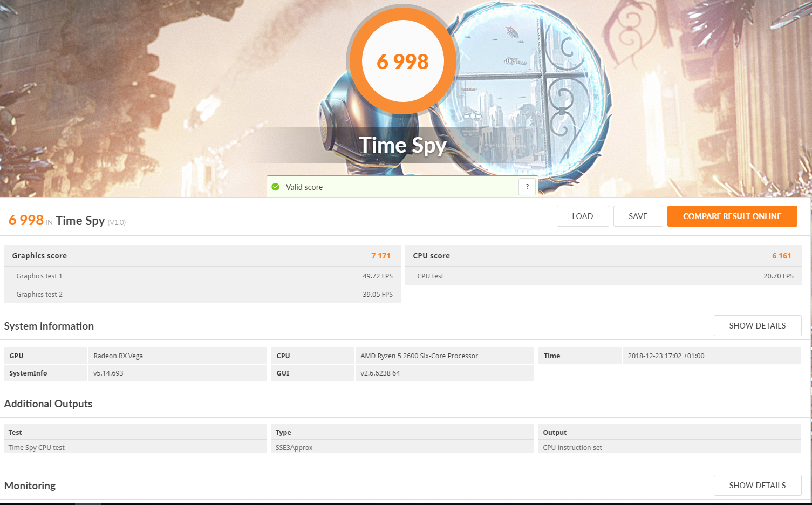Show details for Monitoring section

pos(758,485)
